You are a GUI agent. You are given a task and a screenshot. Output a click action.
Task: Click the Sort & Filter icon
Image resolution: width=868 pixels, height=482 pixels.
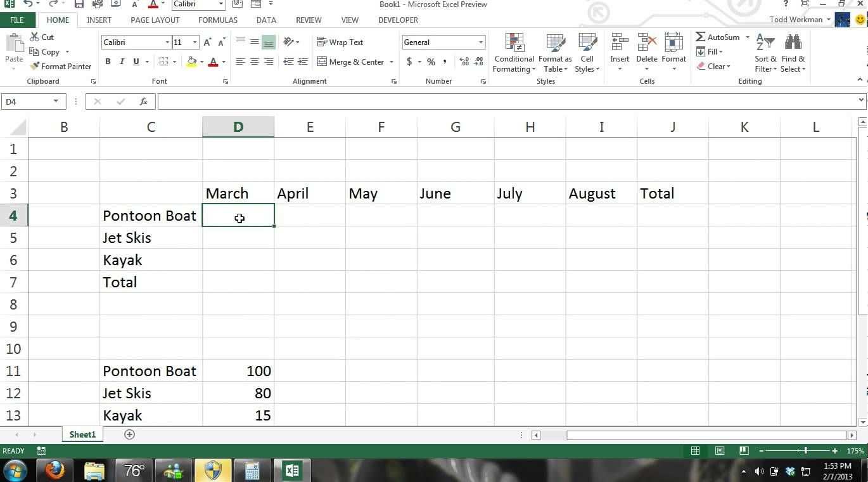pyautogui.click(x=765, y=43)
